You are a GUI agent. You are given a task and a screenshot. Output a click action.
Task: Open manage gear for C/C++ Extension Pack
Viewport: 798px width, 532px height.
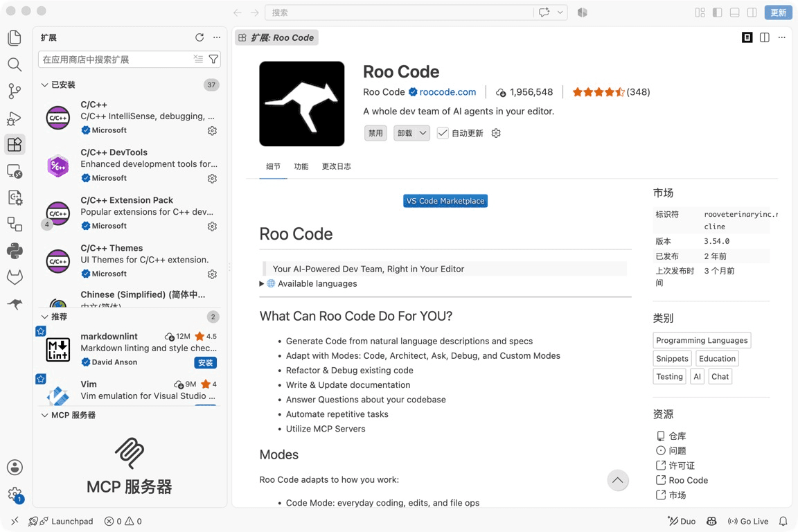(212, 227)
